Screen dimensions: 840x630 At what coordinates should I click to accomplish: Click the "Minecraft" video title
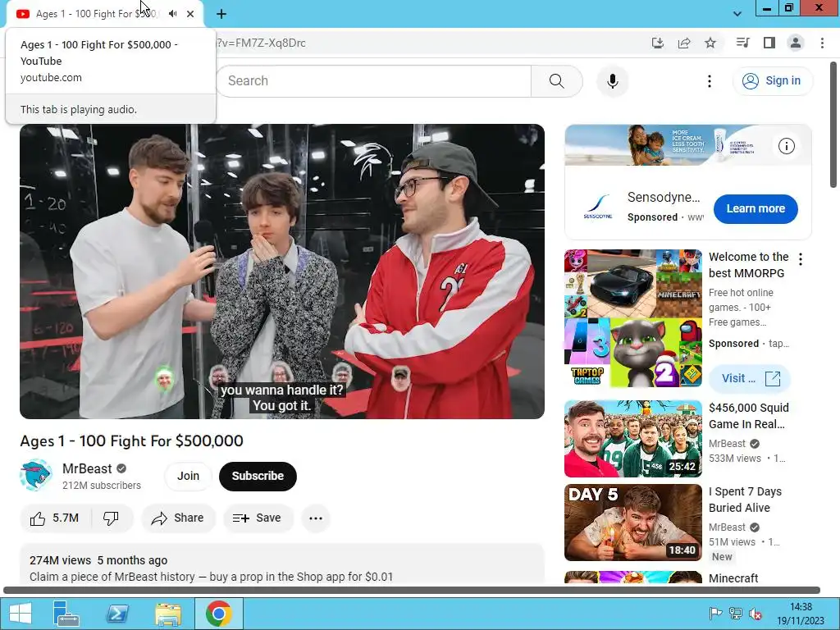click(733, 578)
